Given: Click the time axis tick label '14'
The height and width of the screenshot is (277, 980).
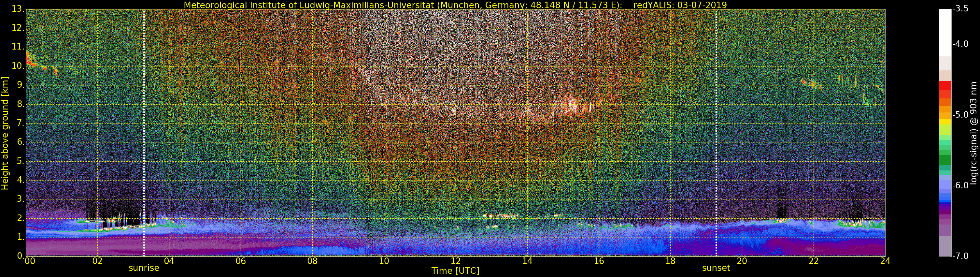Looking at the screenshot, I should coord(527,261).
